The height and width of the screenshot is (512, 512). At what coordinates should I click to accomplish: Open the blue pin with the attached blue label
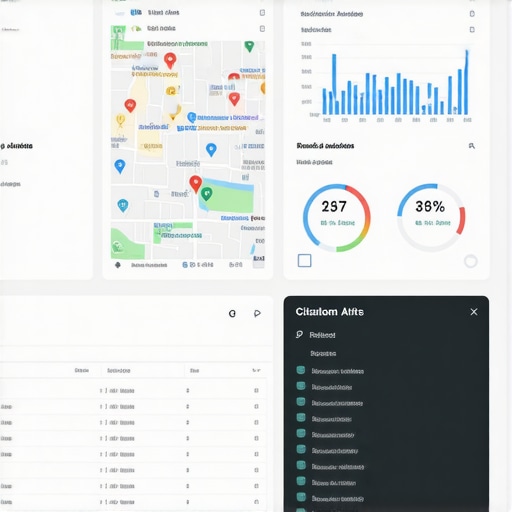click(191, 117)
